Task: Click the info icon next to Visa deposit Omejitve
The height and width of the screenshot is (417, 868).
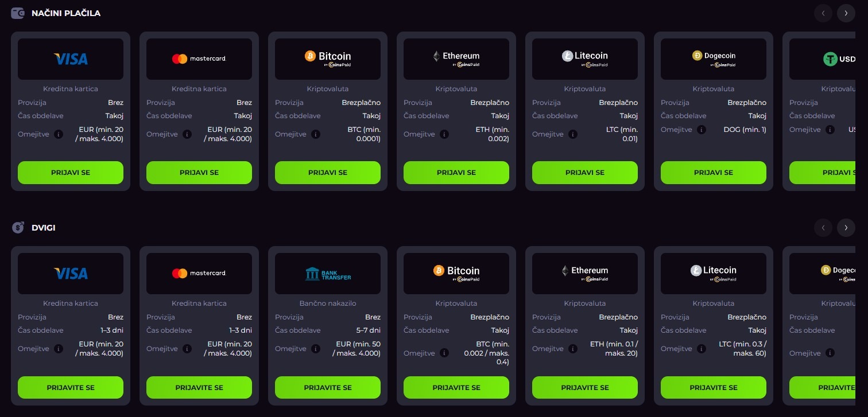Action: coord(59,134)
